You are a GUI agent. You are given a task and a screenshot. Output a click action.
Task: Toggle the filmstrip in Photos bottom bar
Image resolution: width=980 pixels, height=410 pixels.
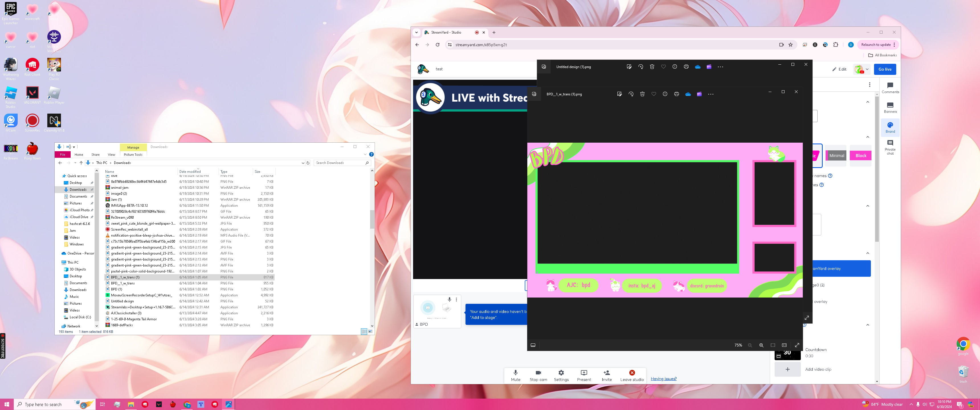tap(533, 345)
